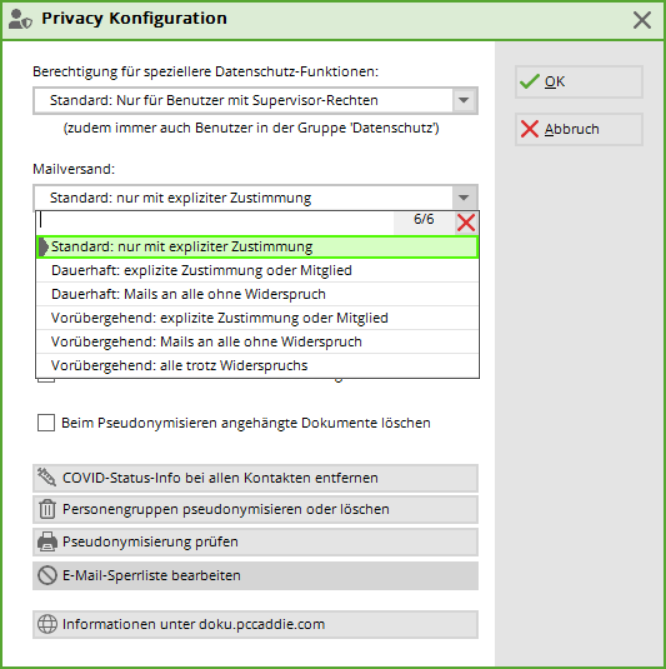666x669 pixels.
Task: Click the red X Abbruch icon
Action: click(x=529, y=129)
